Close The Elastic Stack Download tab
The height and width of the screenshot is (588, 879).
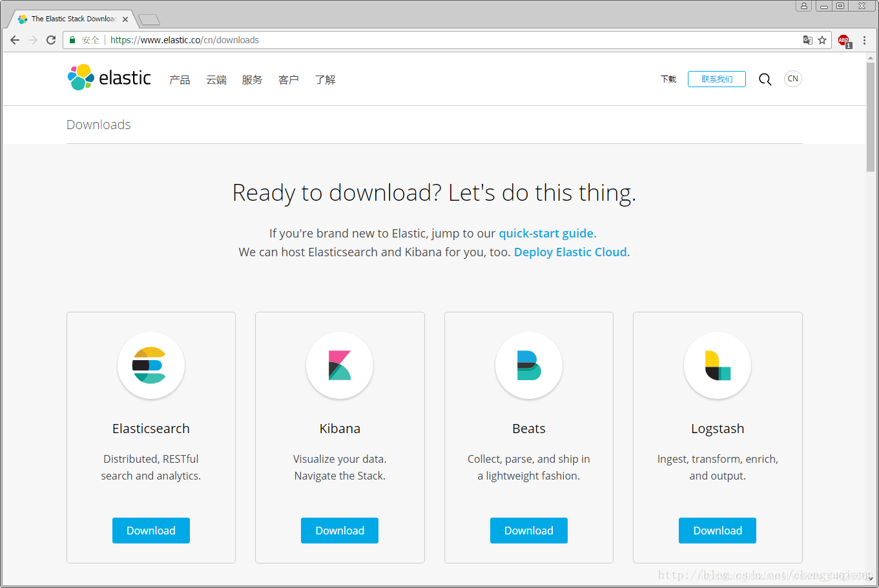[x=125, y=19]
